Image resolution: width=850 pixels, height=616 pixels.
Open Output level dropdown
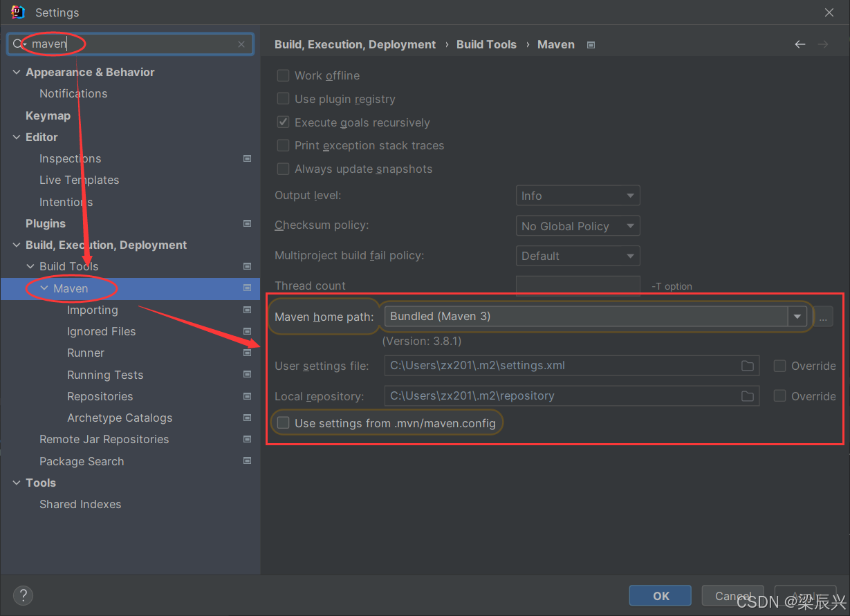pos(578,196)
